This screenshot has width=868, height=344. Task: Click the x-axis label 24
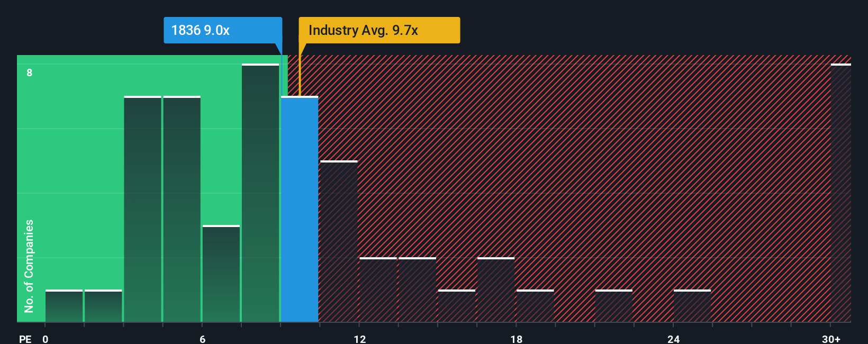click(x=673, y=339)
